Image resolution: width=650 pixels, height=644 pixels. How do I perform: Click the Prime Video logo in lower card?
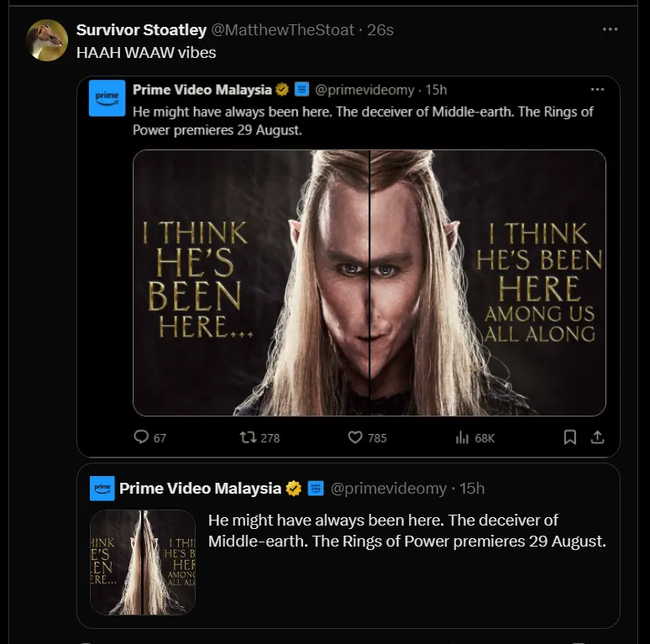coord(102,488)
